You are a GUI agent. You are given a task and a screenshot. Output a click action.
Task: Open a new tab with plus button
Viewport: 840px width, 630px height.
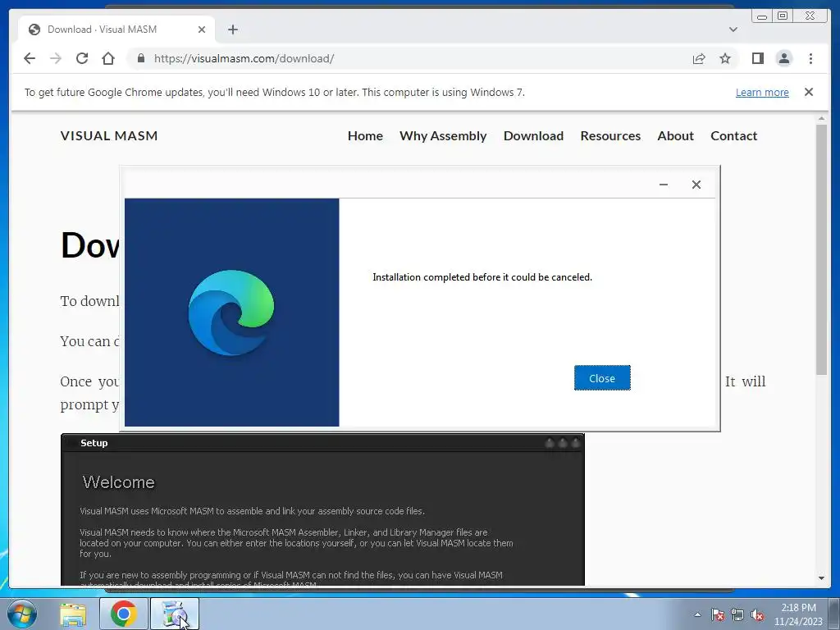pyautogui.click(x=232, y=30)
